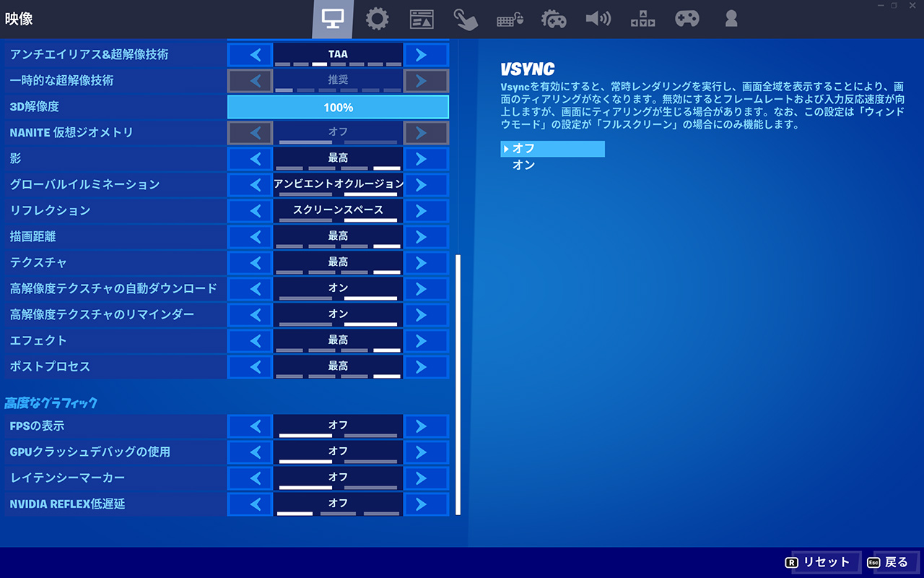Open the Account profile tab icon
Viewport: 924px width, 578px height.
[731, 19]
